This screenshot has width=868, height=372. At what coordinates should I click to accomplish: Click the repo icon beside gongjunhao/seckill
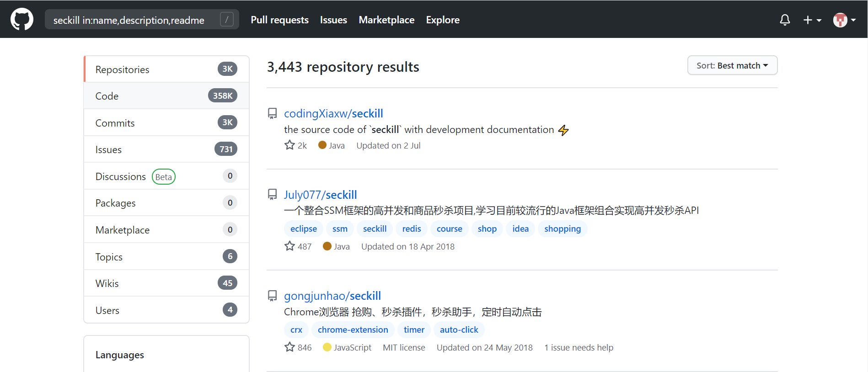tap(272, 296)
